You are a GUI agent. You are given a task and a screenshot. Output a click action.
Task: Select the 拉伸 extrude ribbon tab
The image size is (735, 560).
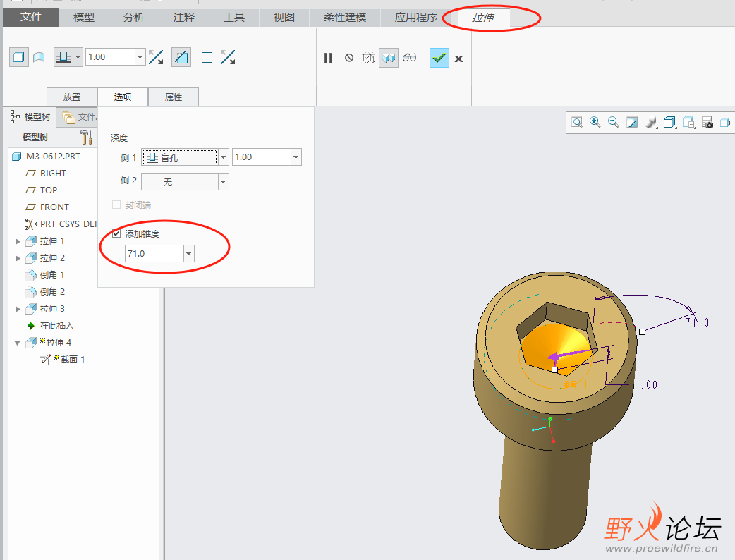[482, 18]
